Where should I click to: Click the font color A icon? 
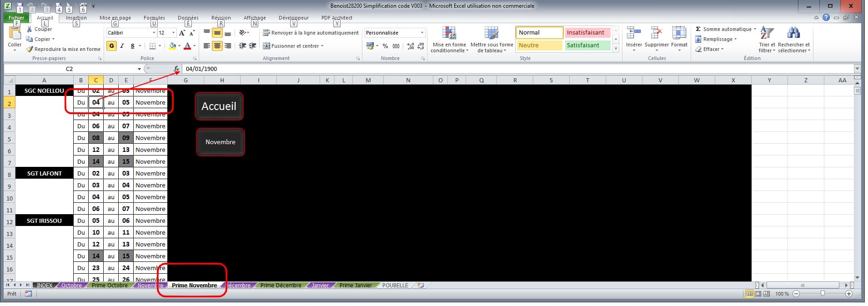coord(187,46)
